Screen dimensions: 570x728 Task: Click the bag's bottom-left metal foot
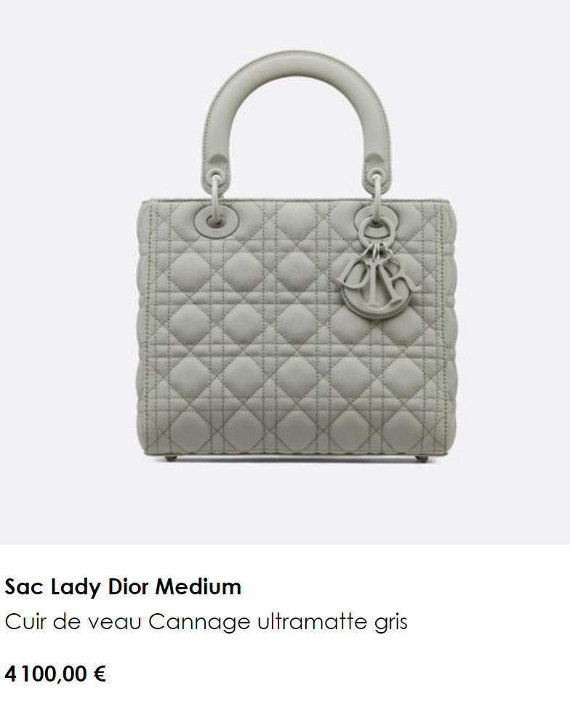tap(172, 458)
